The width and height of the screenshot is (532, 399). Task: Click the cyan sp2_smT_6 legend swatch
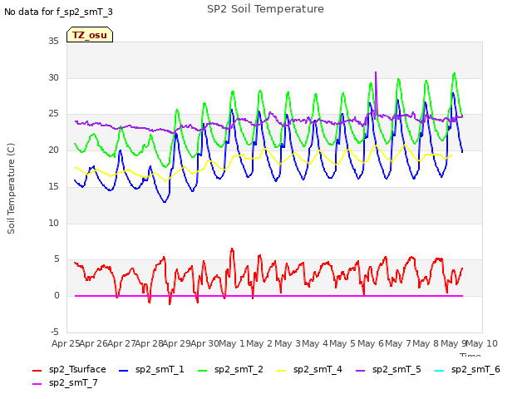click(x=439, y=371)
